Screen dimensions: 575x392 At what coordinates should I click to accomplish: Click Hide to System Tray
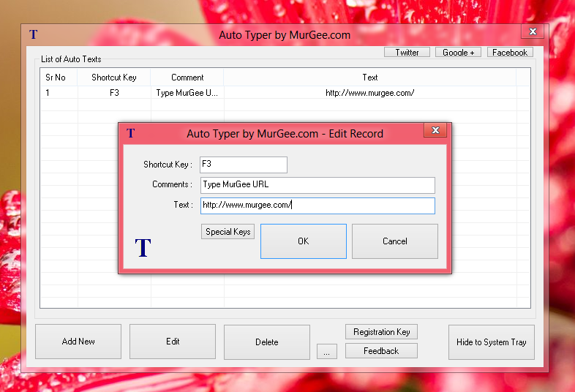pyautogui.click(x=492, y=342)
